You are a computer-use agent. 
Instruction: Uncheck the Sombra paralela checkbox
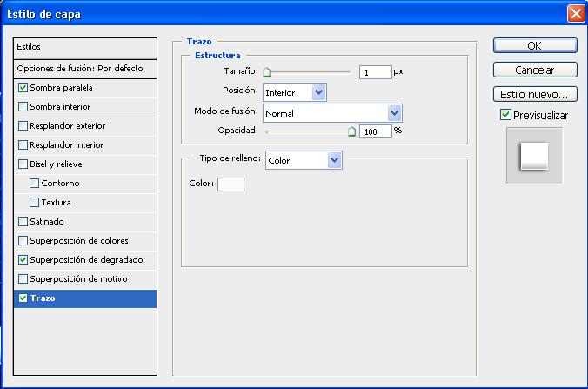click(23, 88)
